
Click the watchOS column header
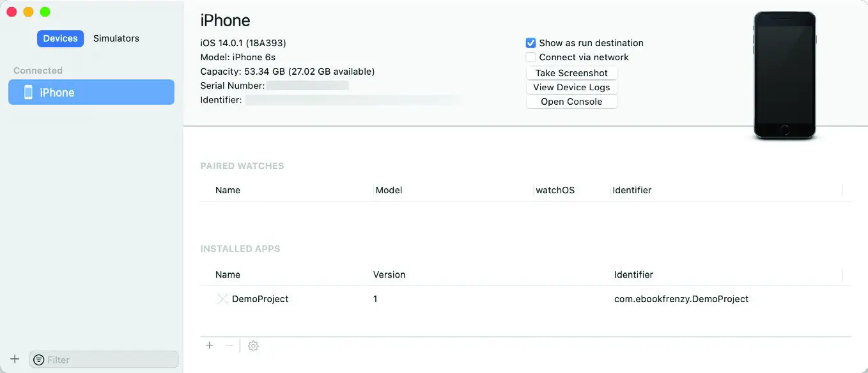tap(555, 190)
